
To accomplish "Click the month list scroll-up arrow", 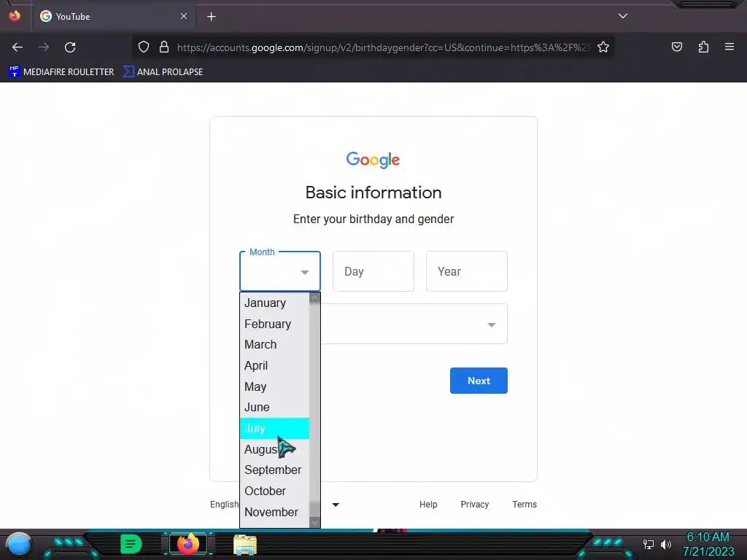I will [314, 298].
